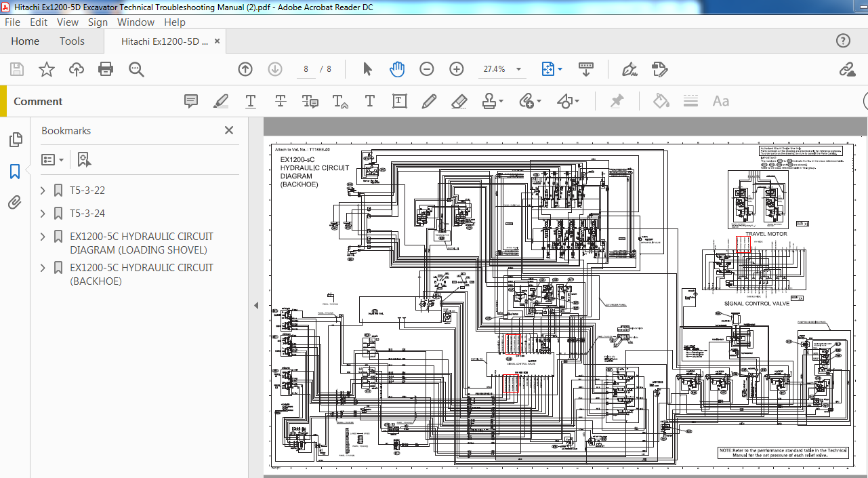Viewport: 868px width, 478px height.
Task: Click the Save file icon
Action: (17, 69)
